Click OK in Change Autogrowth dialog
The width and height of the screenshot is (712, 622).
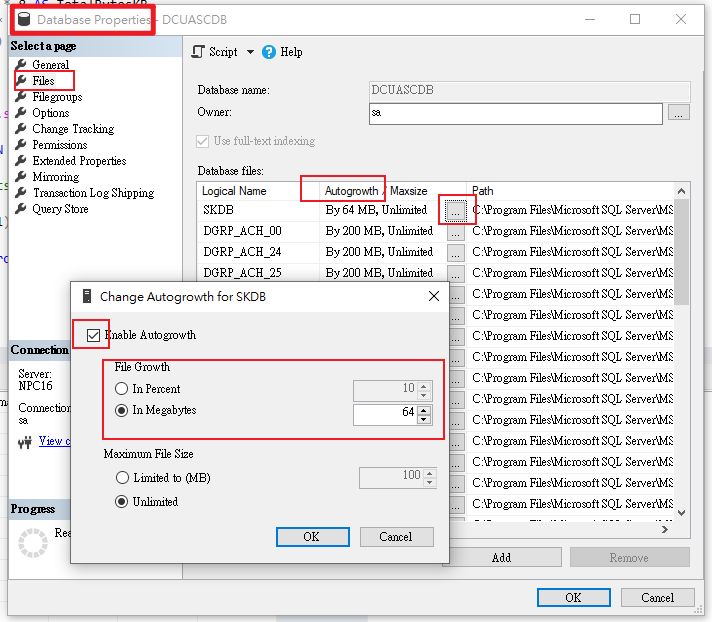(x=312, y=537)
